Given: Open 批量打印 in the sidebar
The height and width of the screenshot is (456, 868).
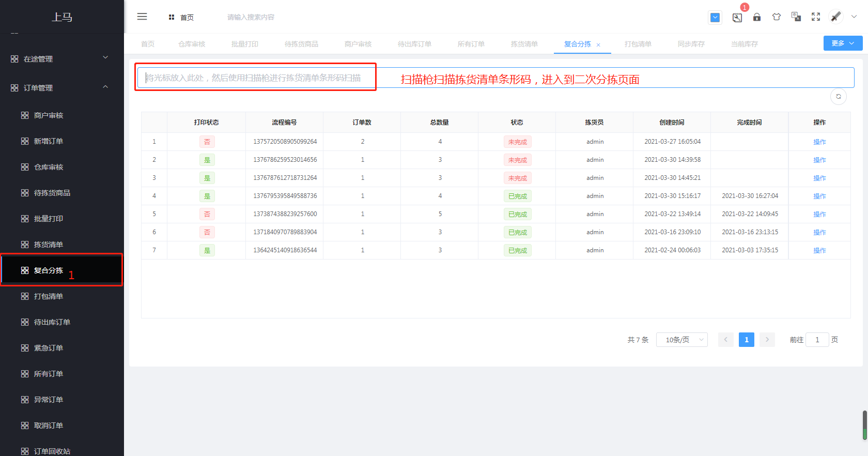Looking at the screenshot, I should tap(62, 219).
